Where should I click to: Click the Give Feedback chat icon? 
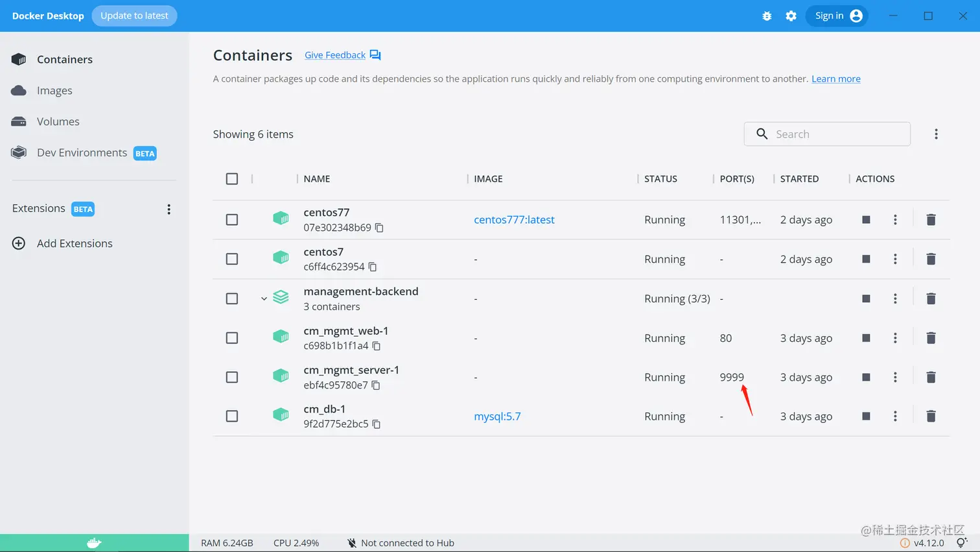pos(375,55)
